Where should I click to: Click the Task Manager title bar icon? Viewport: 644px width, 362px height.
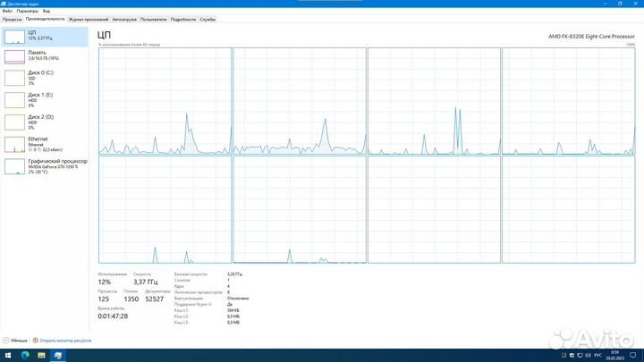(x=4, y=4)
